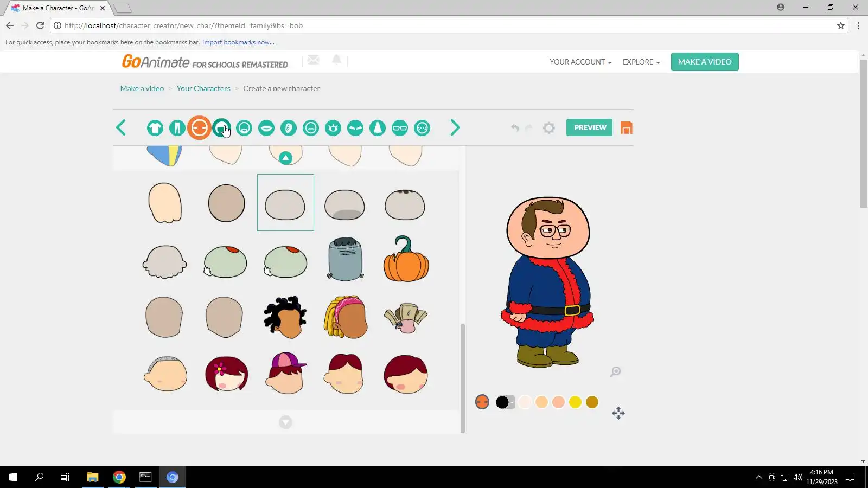Open File Explorer from the taskbar

pyautogui.click(x=92, y=477)
